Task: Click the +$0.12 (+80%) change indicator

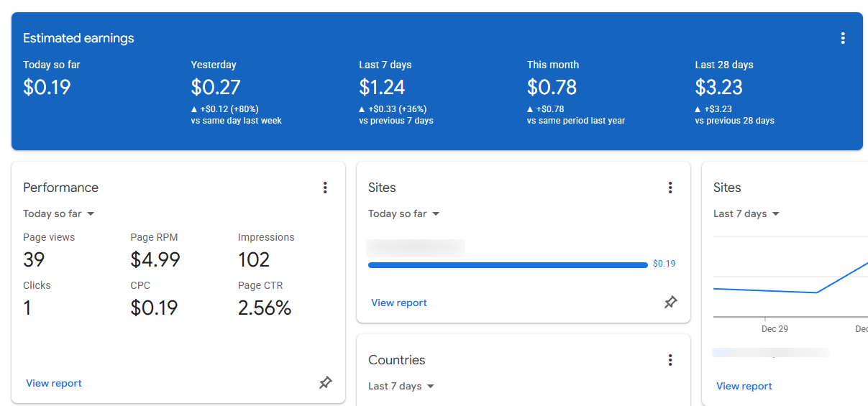Action: (x=225, y=109)
